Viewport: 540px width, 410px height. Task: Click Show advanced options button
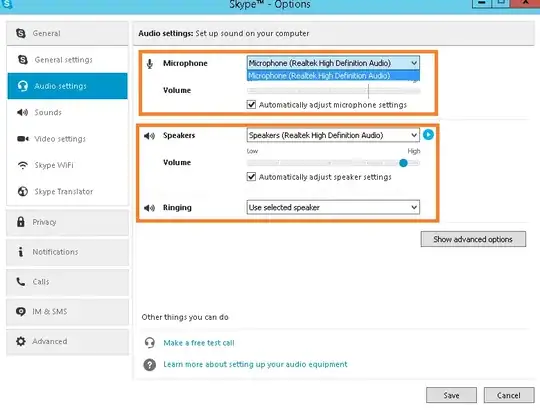[x=473, y=239]
